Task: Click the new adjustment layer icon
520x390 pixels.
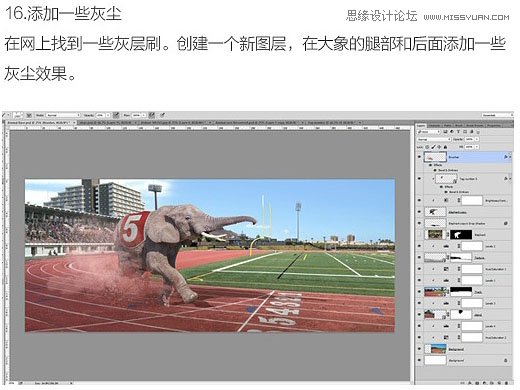Action: 485,383
